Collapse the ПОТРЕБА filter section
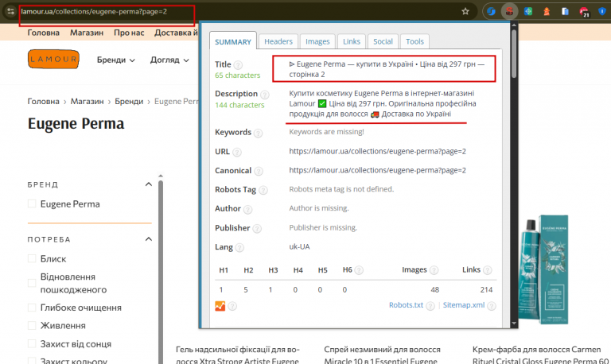 [149, 239]
